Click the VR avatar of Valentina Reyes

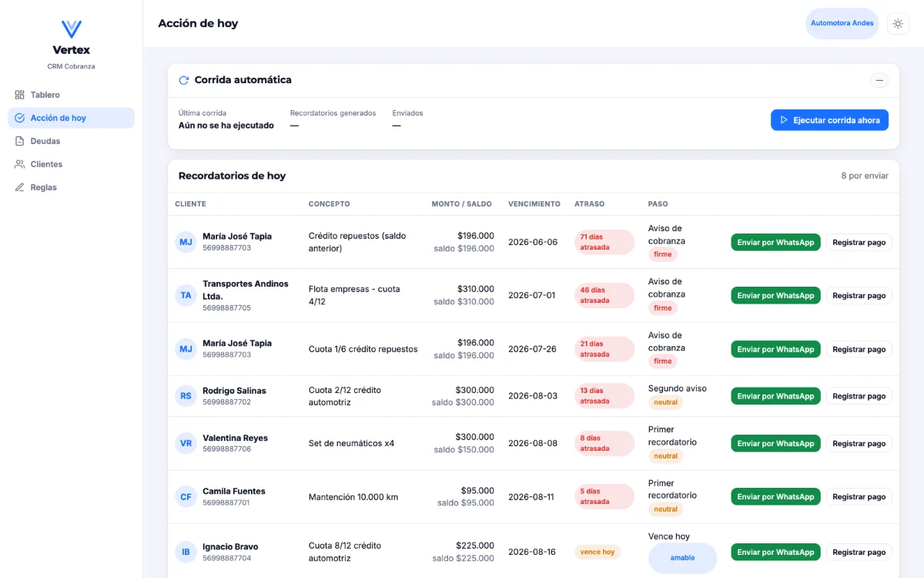pos(186,443)
